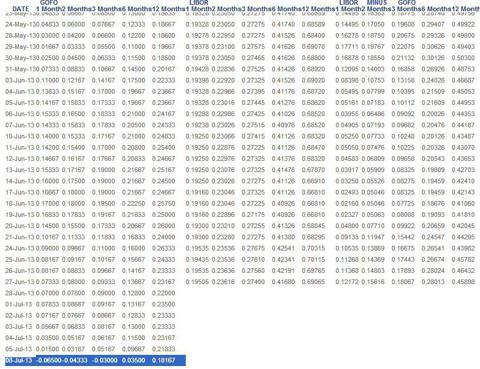
Task: Click the 0.70315 LIBOR value
Action: [313, 248]
